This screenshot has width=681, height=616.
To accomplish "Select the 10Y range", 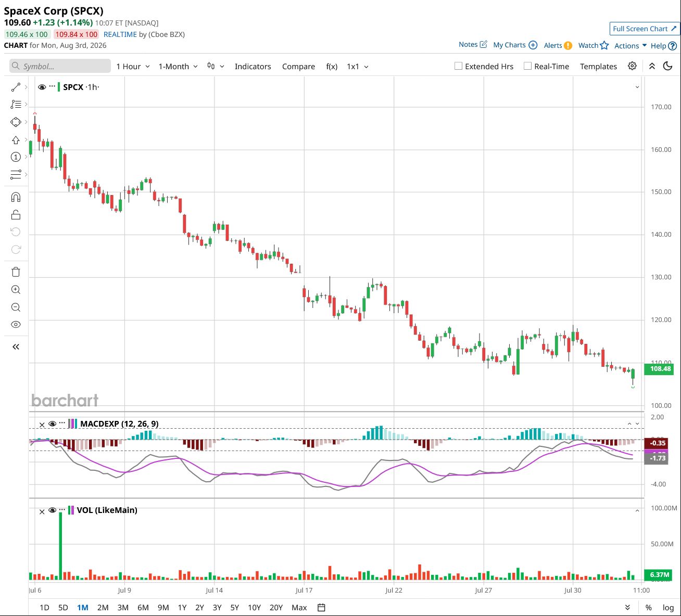I will point(255,608).
